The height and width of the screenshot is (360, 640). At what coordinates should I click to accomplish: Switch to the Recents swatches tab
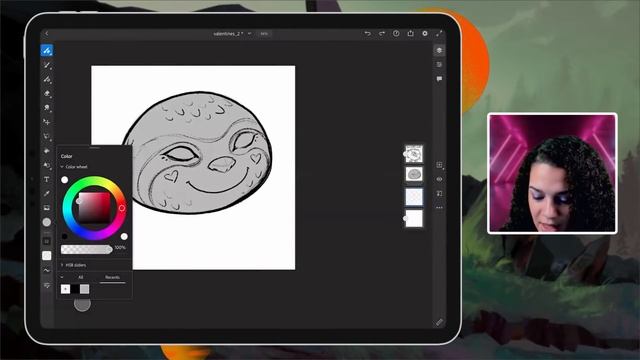click(x=112, y=278)
